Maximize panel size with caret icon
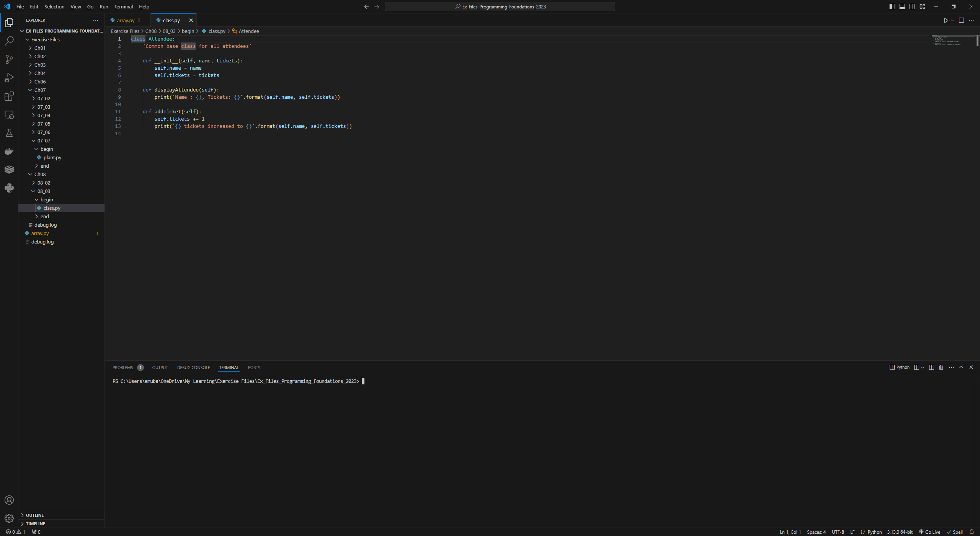980x536 pixels. pyautogui.click(x=961, y=368)
